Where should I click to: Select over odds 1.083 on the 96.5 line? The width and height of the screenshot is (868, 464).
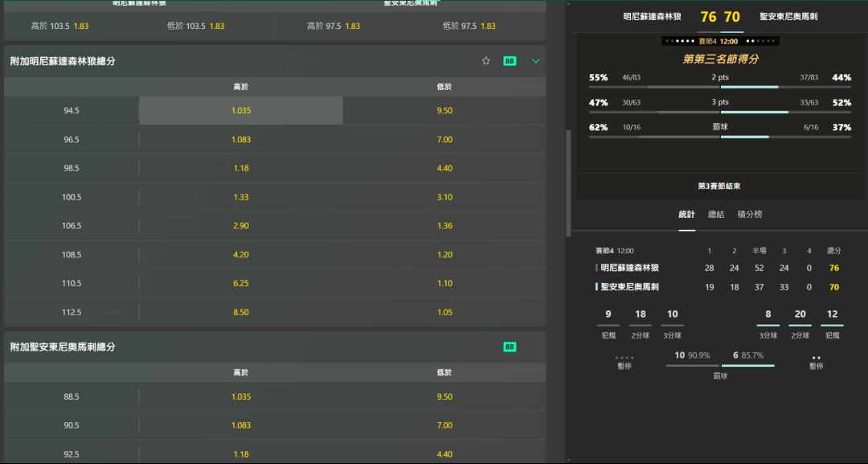point(241,140)
